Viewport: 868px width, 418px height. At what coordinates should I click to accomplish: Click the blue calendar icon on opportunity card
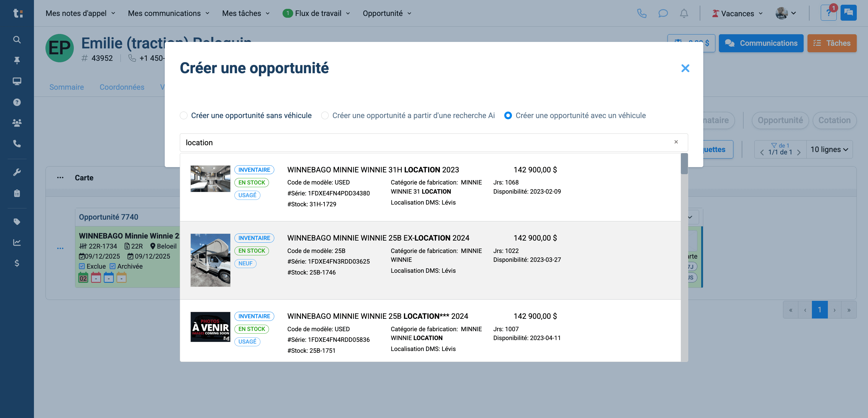pyautogui.click(x=109, y=277)
